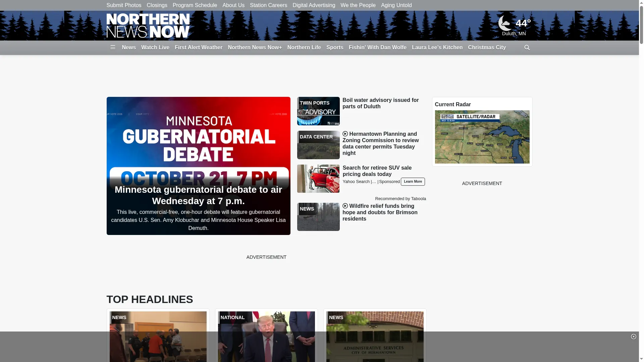644x362 pixels.
Task: Open Station Careers link
Action: tap(268, 5)
